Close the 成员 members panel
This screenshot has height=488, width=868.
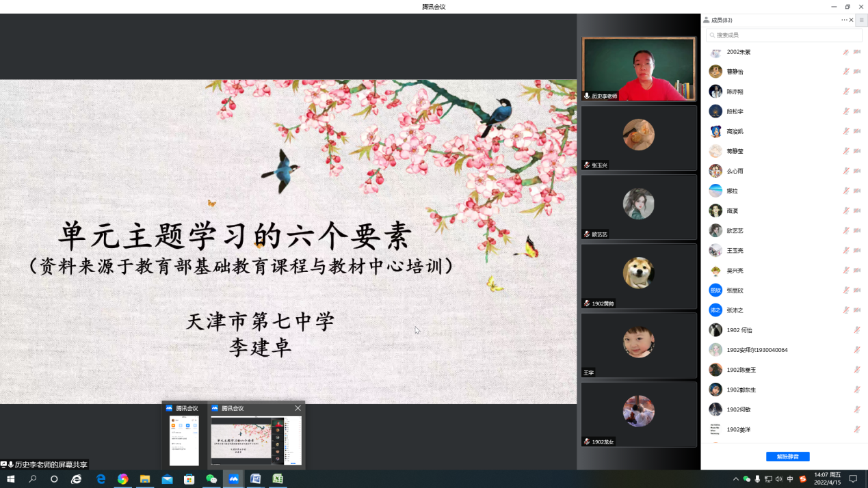point(852,21)
